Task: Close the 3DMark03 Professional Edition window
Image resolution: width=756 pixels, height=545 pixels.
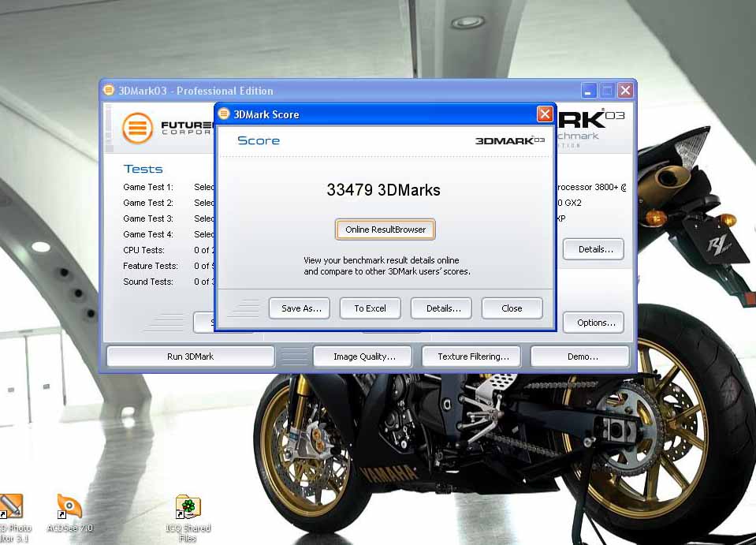Action: [x=625, y=90]
